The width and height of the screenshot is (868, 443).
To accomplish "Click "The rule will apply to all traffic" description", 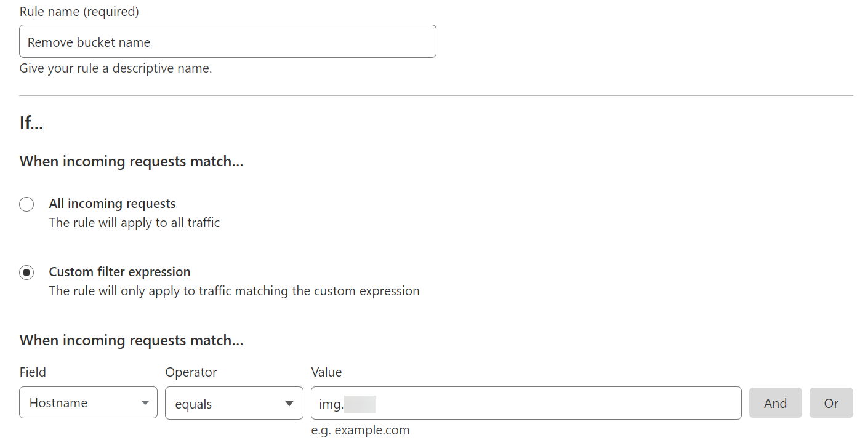I will [x=134, y=223].
